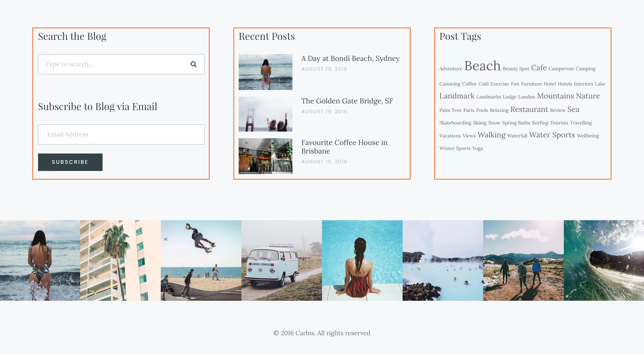Select the London tag

(x=526, y=97)
